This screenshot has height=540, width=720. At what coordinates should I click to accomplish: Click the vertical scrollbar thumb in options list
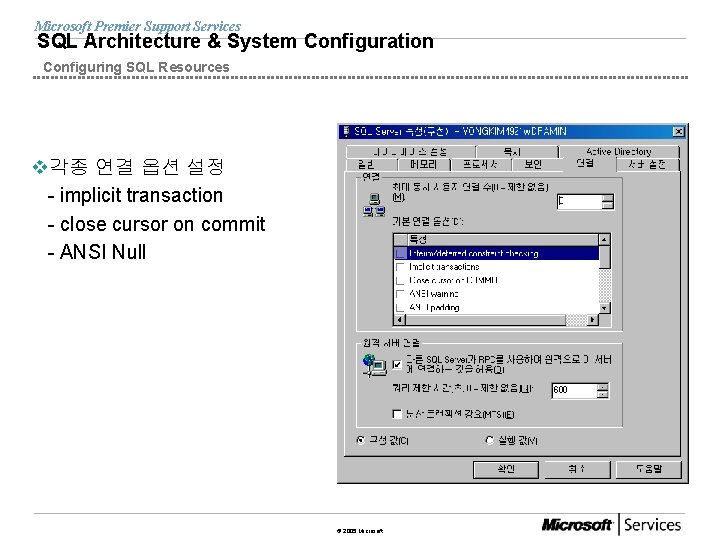coord(604,257)
